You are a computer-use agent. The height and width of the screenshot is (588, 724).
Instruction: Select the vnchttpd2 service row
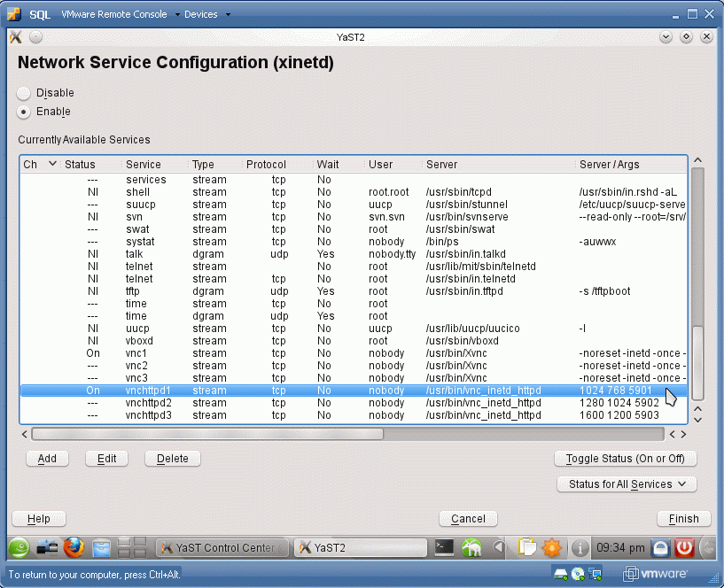click(x=354, y=403)
